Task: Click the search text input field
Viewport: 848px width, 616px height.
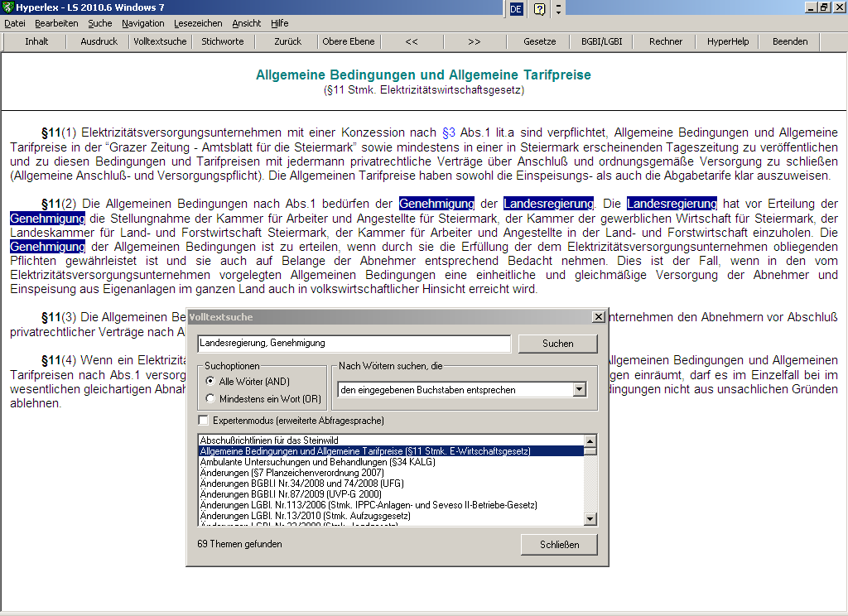Action: pyautogui.click(x=354, y=344)
